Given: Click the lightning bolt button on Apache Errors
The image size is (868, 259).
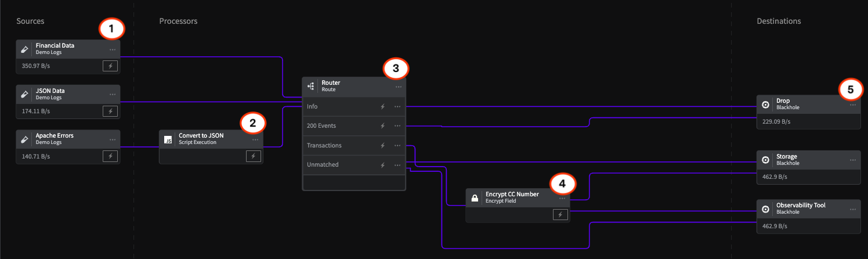Looking at the screenshot, I should [110, 156].
